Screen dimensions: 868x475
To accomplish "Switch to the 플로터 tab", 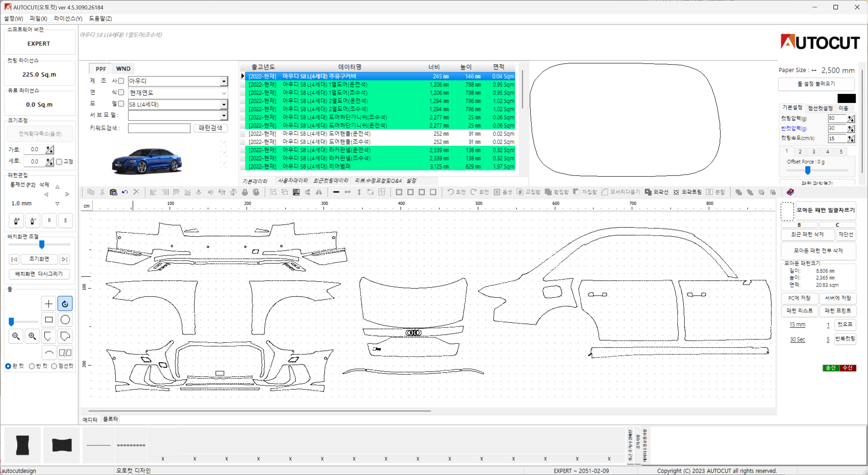I will point(110,419).
